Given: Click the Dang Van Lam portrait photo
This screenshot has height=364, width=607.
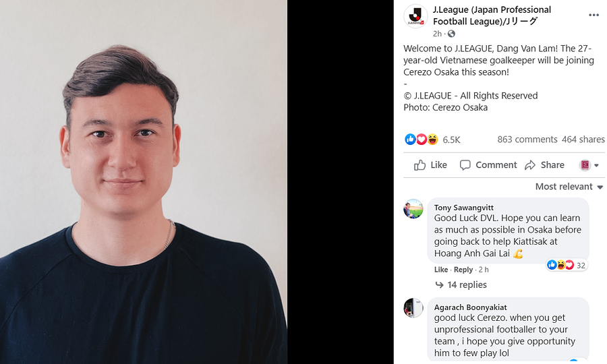Looking at the screenshot, I should point(144,182).
